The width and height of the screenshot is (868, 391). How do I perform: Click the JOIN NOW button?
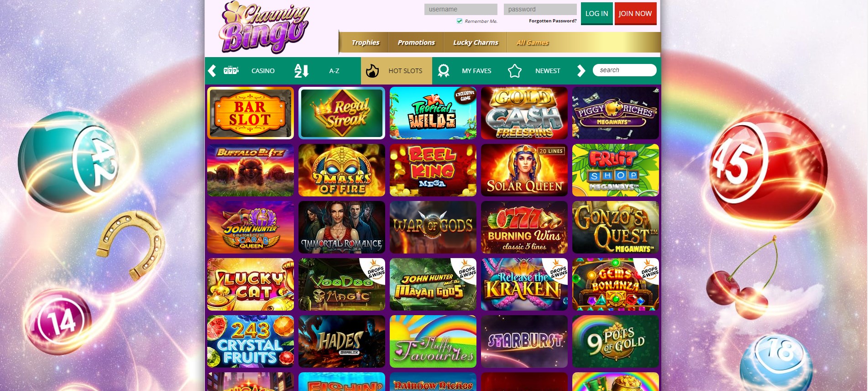[x=635, y=13]
